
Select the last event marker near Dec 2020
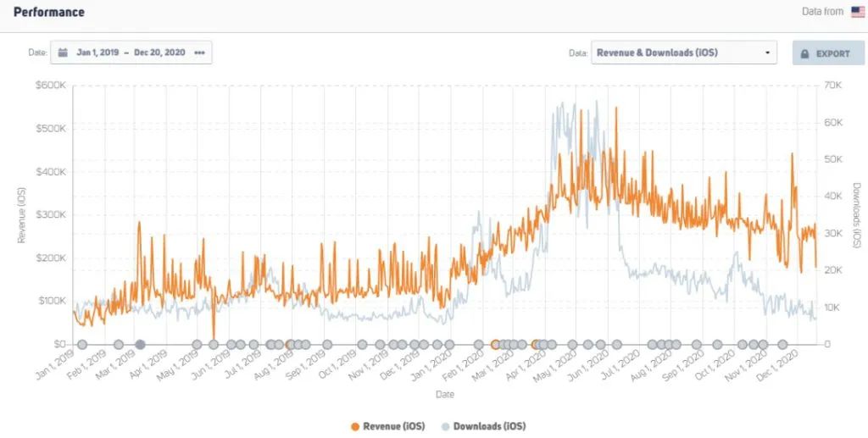[783, 345]
